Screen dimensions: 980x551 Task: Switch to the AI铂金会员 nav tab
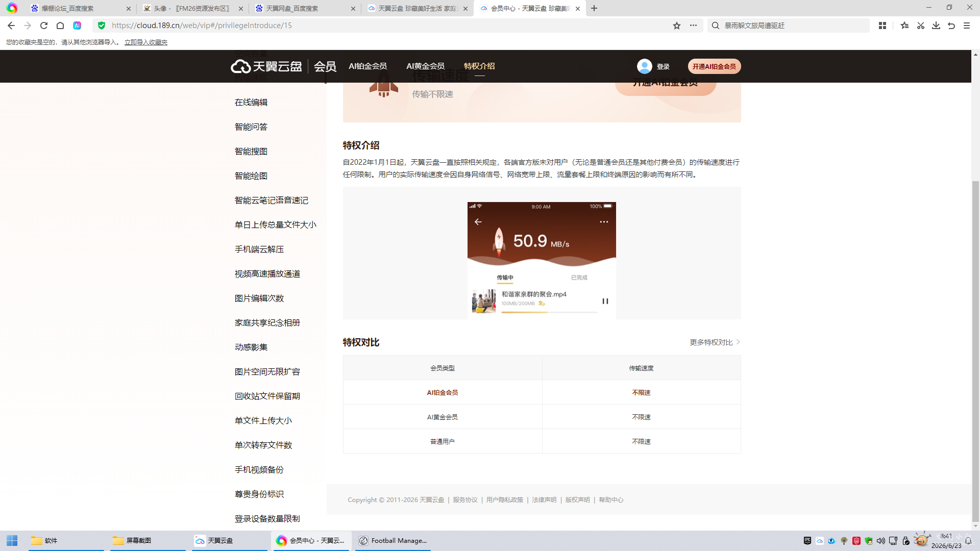368,66
